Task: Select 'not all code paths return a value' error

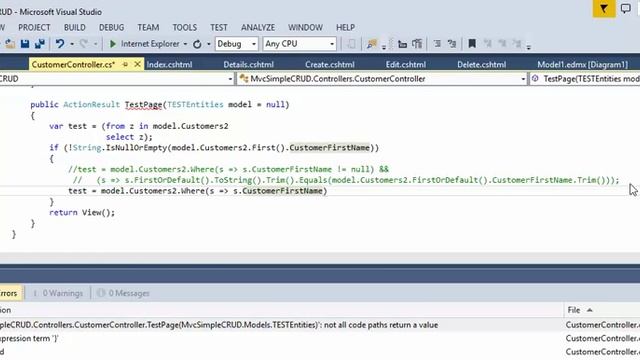Action: coord(320,325)
